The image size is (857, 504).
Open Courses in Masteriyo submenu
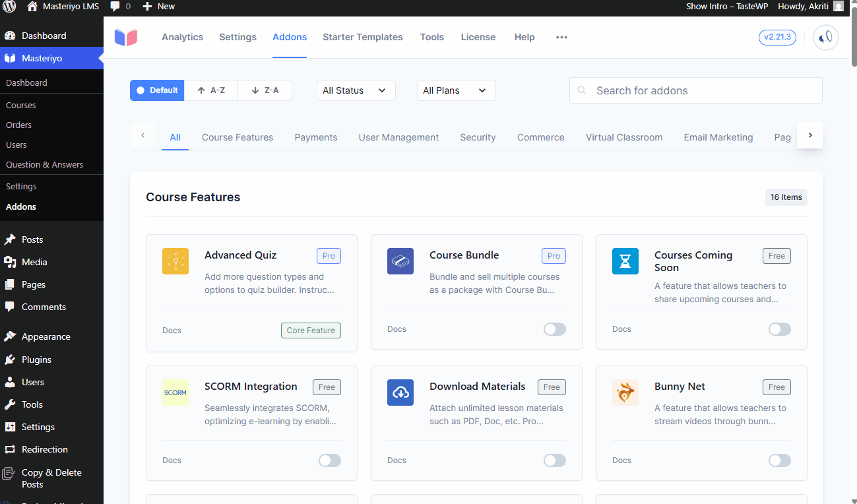(21, 105)
